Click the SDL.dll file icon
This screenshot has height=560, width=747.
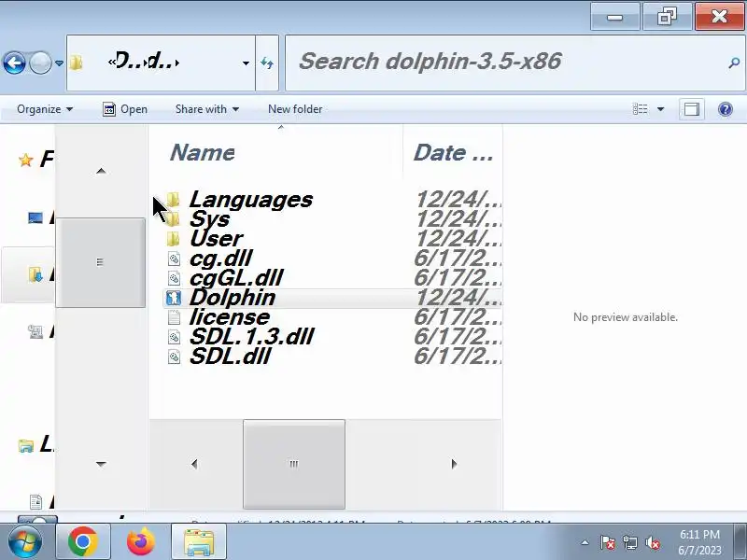(174, 357)
